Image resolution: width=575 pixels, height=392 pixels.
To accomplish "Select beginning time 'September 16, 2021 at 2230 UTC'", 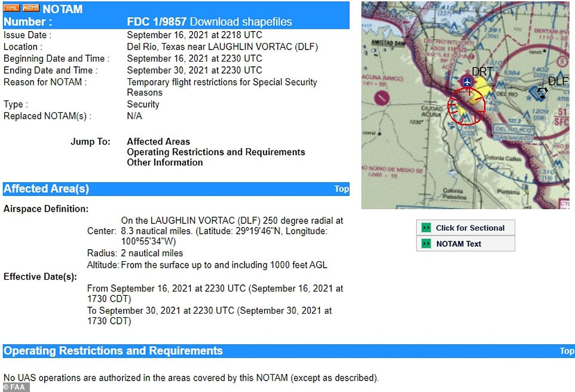I will (194, 59).
